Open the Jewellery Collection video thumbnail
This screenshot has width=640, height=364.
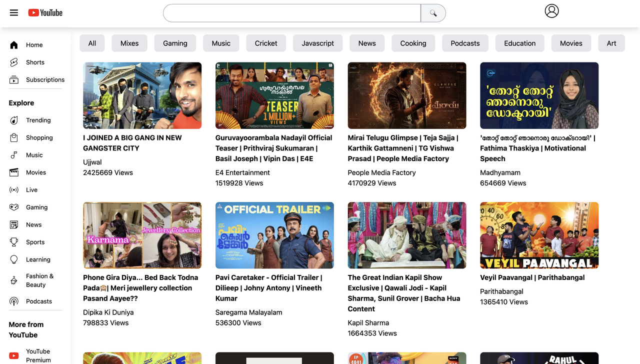click(142, 235)
